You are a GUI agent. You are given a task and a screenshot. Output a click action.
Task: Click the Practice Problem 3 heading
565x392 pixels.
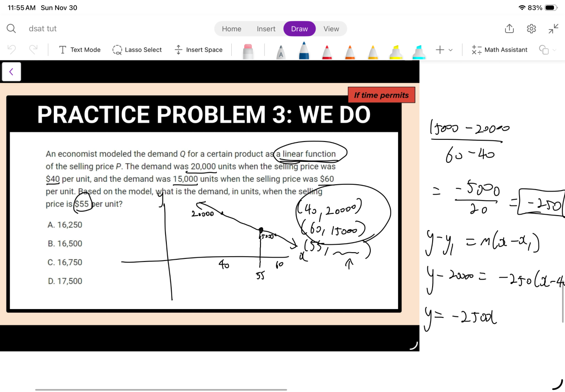point(203,115)
